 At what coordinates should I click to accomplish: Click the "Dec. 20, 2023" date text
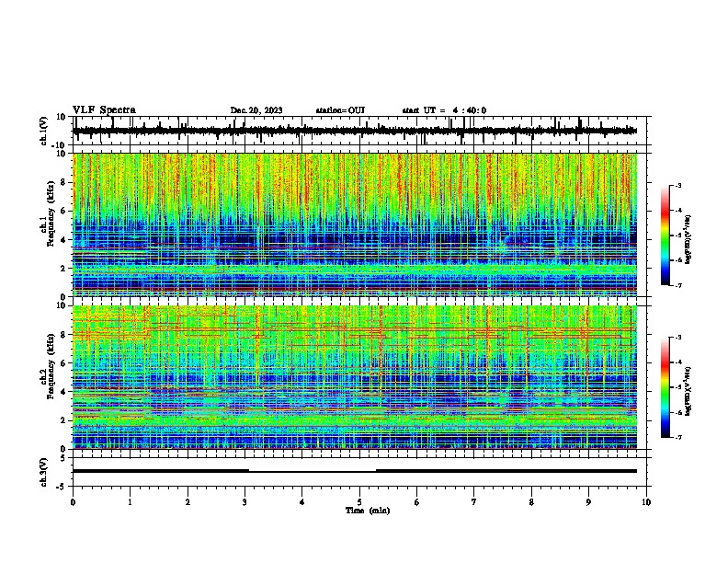(x=256, y=110)
